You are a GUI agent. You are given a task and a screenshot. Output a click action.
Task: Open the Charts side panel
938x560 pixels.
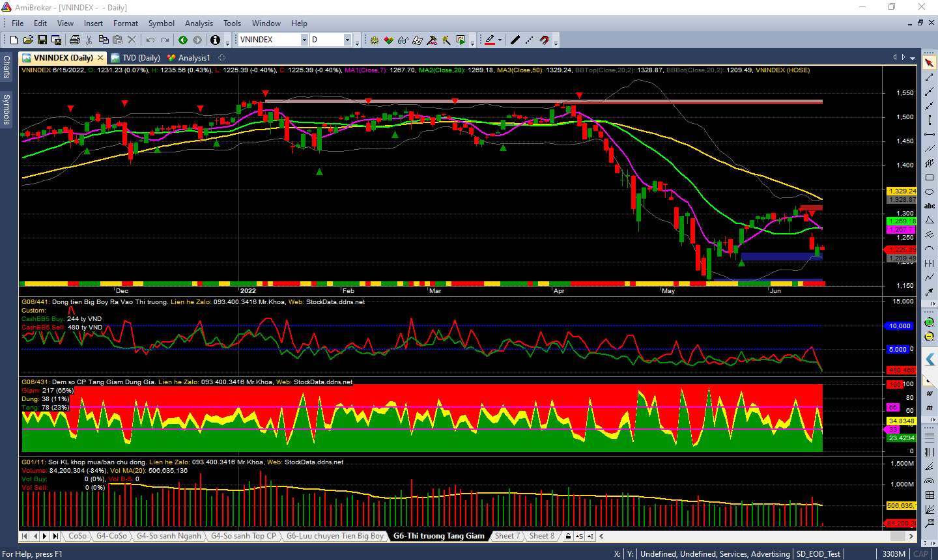pos(6,66)
